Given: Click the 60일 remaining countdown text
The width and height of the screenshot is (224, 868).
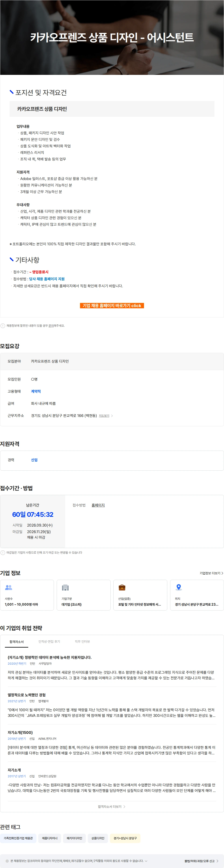Looking at the screenshot, I should tap(33, 514).
